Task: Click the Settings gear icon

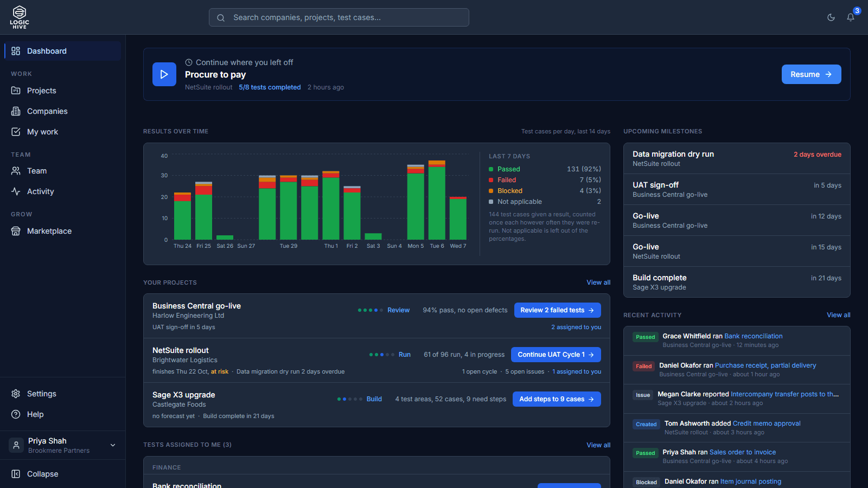Action: 16,394
